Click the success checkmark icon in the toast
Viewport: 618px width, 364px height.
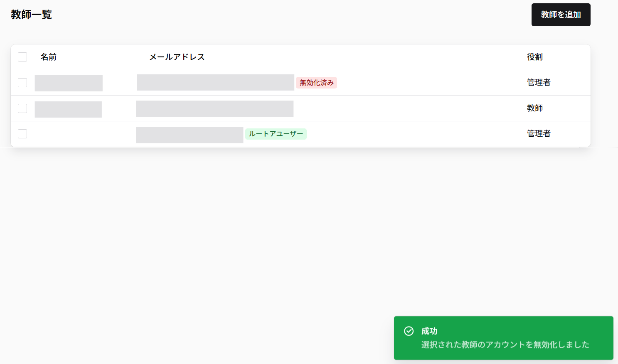409,331
